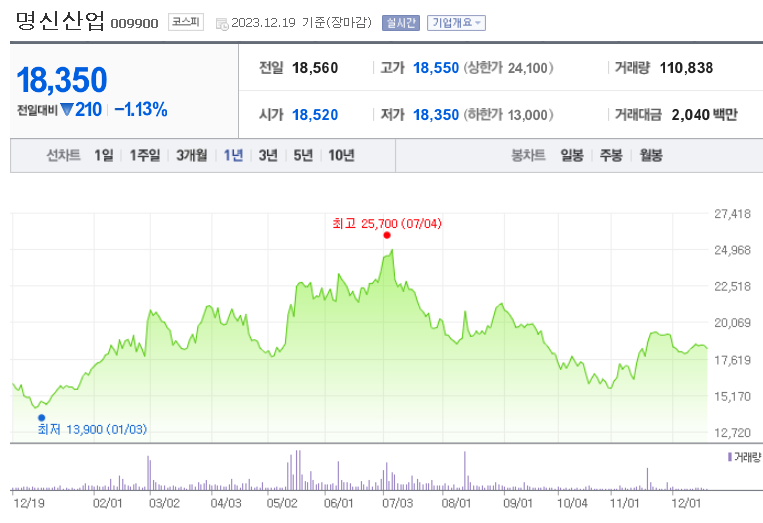The width and height of the screenshot is (763, 523).
Task: Switch to 일봉 candle chart
Action: 572,155
